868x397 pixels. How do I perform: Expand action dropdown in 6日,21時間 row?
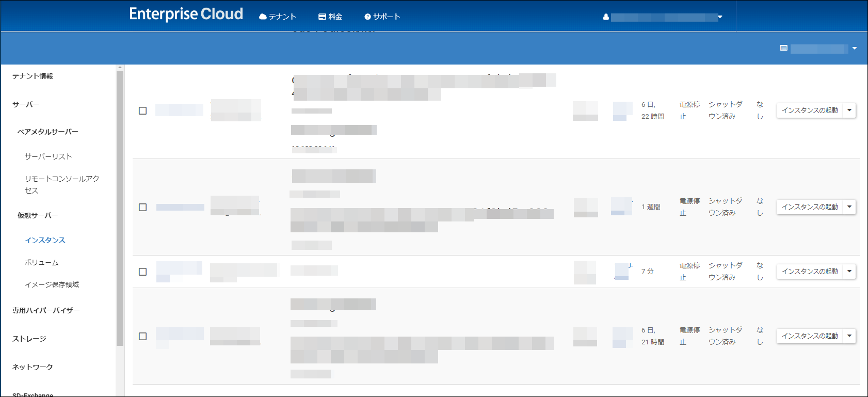[x=849, y=336]
